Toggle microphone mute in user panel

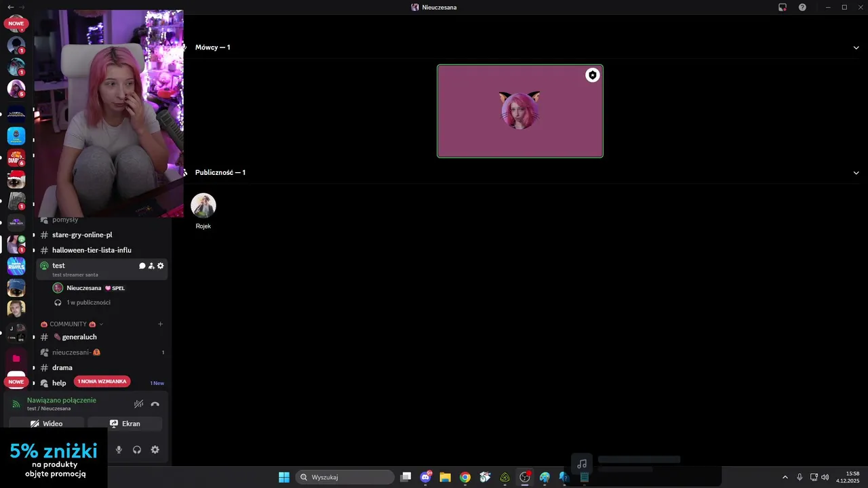pos(119,449)
